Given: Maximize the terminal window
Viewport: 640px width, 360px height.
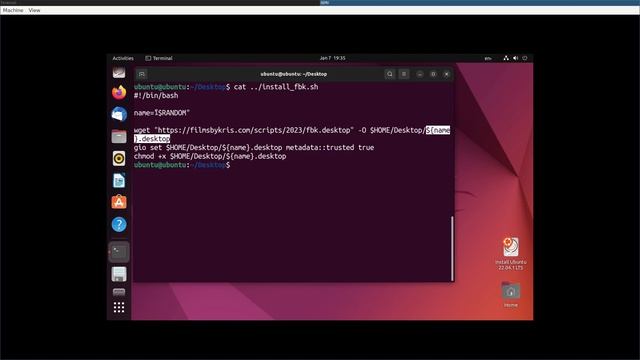Looking at the screenshot, I should tap(433, 74).
